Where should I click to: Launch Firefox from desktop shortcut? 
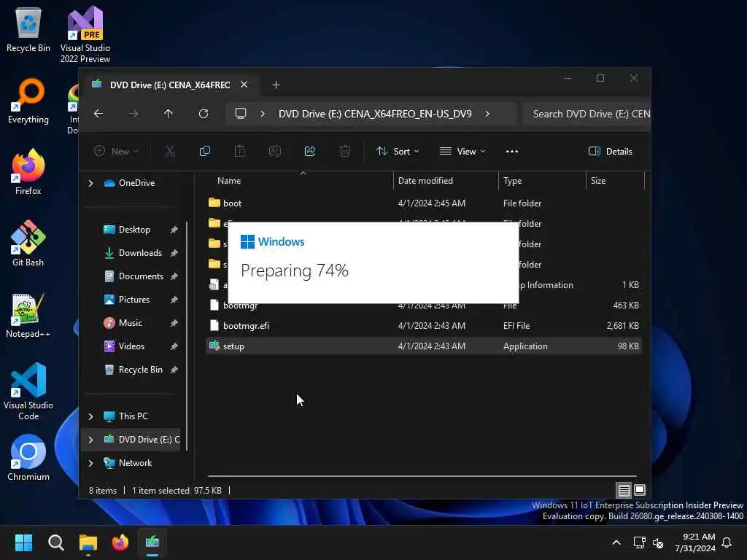pyautogui.click(x=28, y=172)
